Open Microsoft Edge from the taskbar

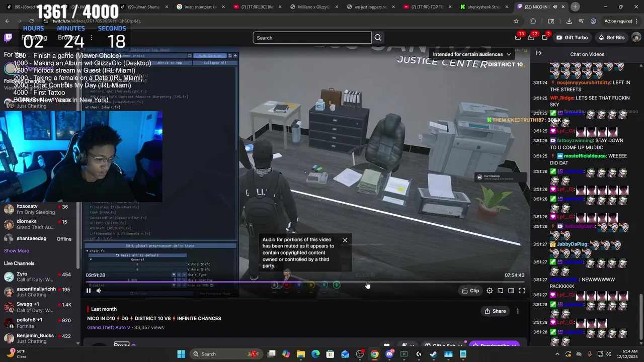pyautogui.click(x=315, y=354)
